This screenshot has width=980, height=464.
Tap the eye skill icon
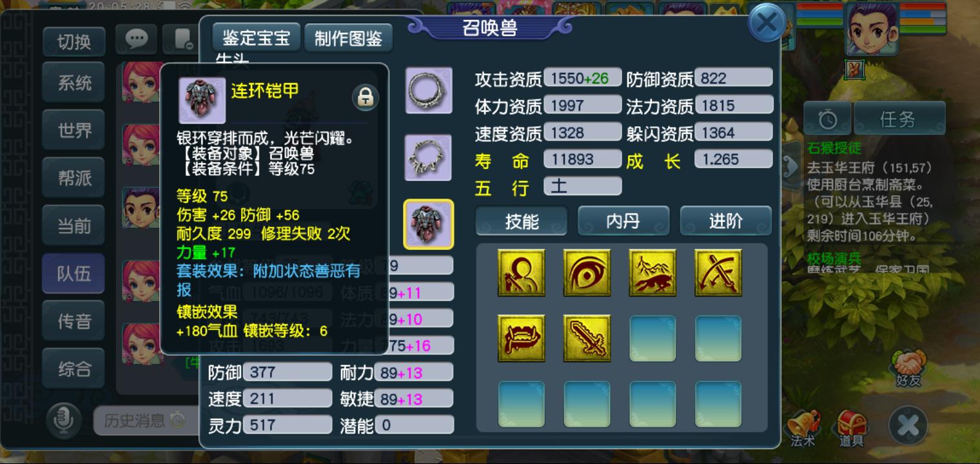point(587,273)
